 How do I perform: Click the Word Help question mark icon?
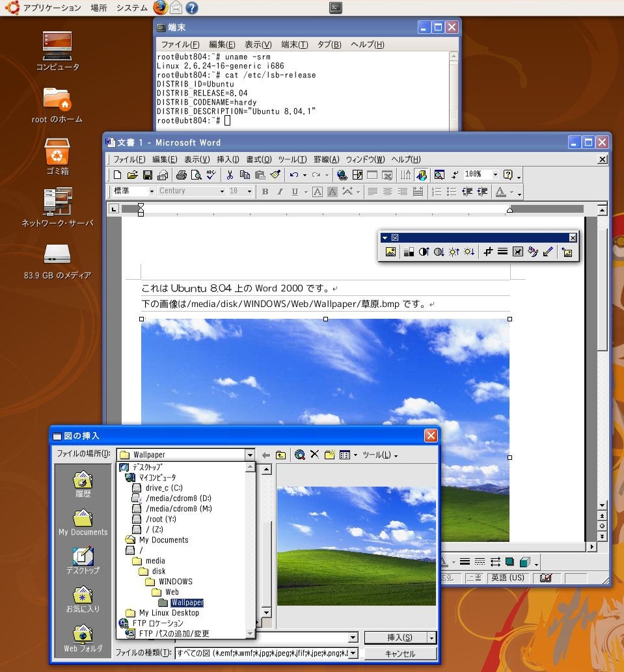(x=508, y=174)
